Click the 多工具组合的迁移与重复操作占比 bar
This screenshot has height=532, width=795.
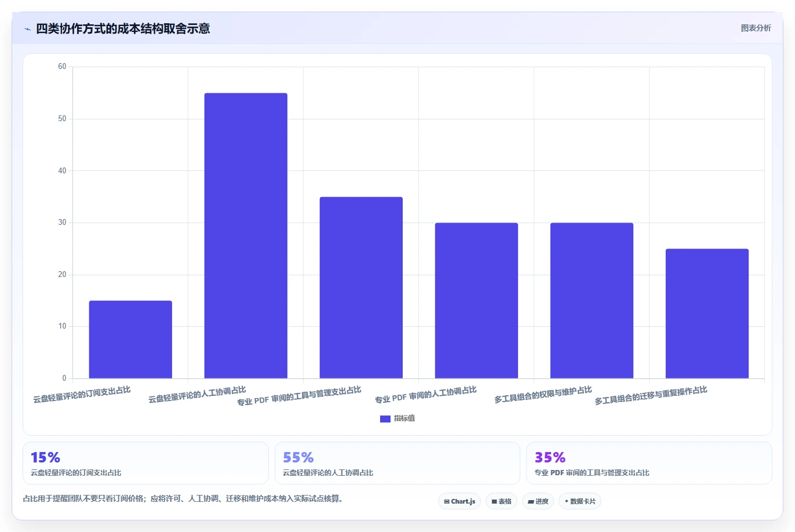(707, 314)
